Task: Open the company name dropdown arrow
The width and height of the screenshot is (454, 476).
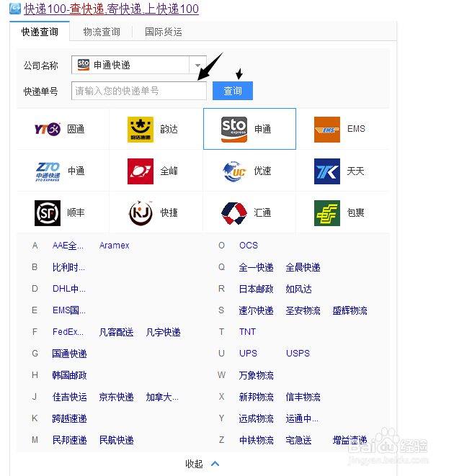Action: (x=198, y=65)
